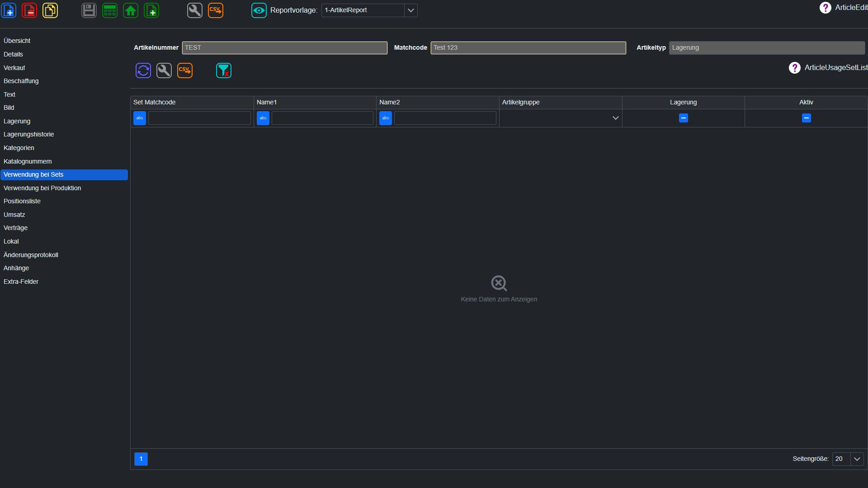
Task: Sort by Name2 column header
Action: point(438,103)
